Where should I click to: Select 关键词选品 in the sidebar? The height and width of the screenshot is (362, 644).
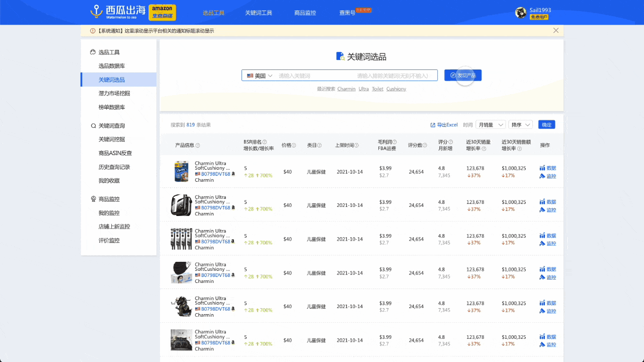click(x=118, y=80)
